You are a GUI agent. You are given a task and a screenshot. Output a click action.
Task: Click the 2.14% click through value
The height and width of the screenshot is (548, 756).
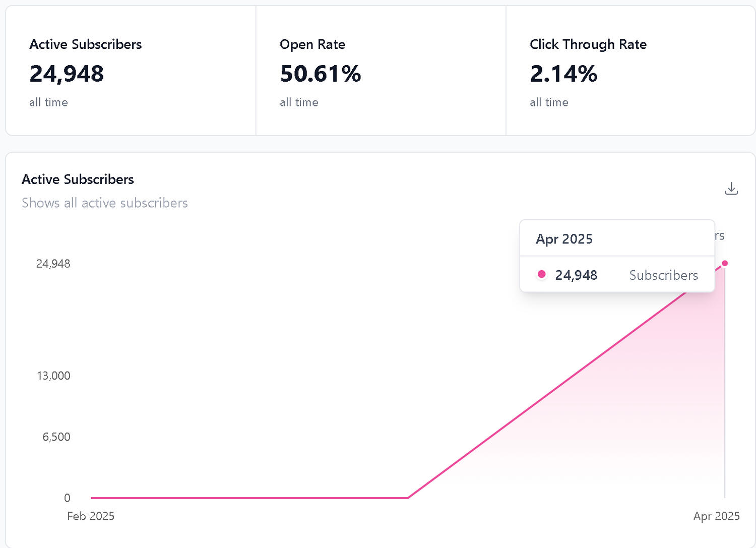coord(563,74)
